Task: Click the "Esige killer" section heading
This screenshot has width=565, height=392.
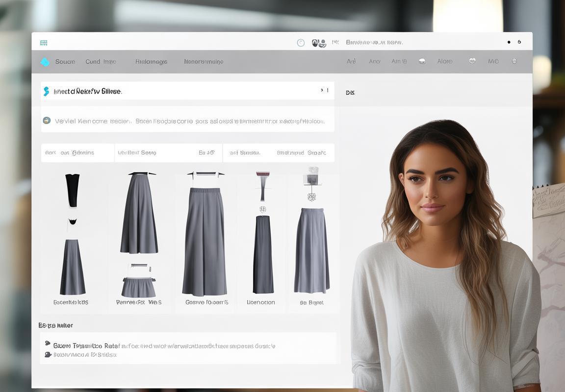Action: click(56, 325)
